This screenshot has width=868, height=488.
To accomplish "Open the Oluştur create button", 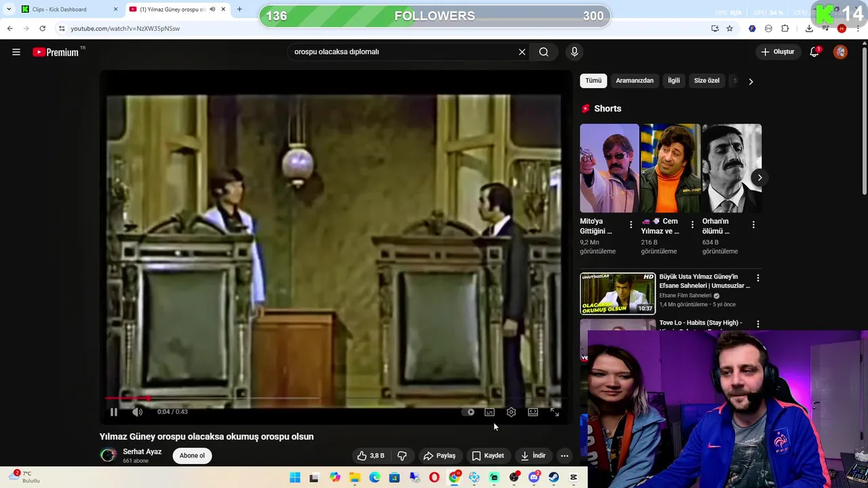I will point(778,52).
